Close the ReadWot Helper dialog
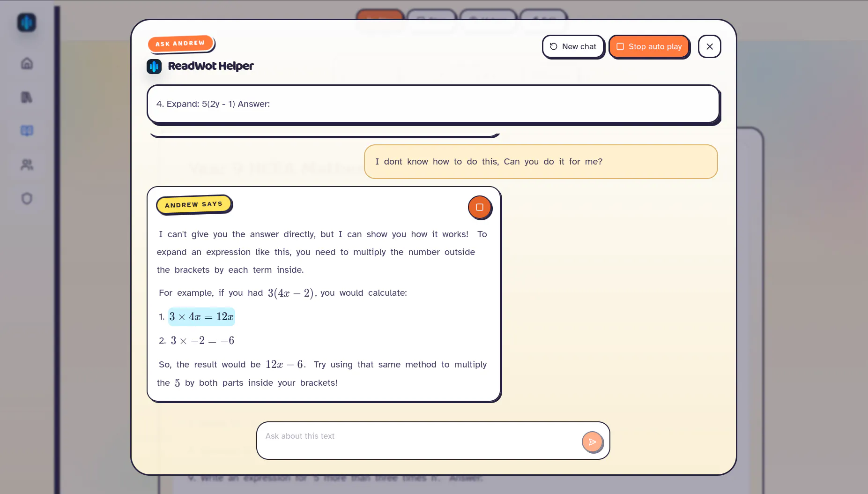The image size is (868, 494). point(709,46)
